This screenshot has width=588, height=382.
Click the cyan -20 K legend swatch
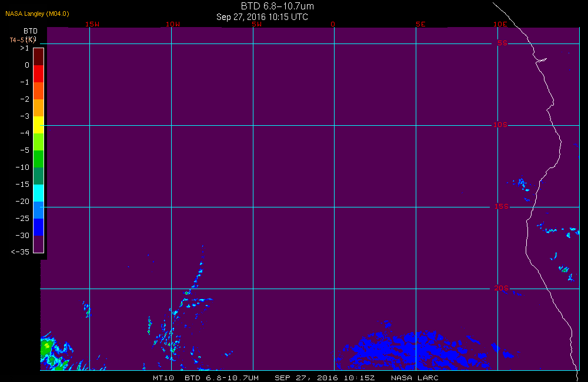39,193
